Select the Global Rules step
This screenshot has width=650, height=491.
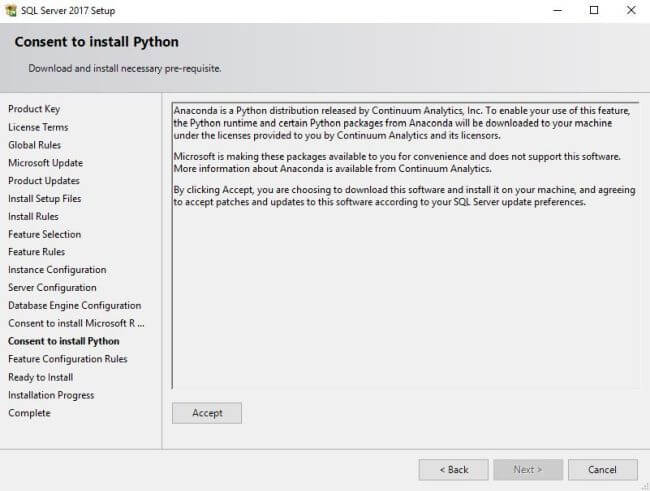coord(34,145)
